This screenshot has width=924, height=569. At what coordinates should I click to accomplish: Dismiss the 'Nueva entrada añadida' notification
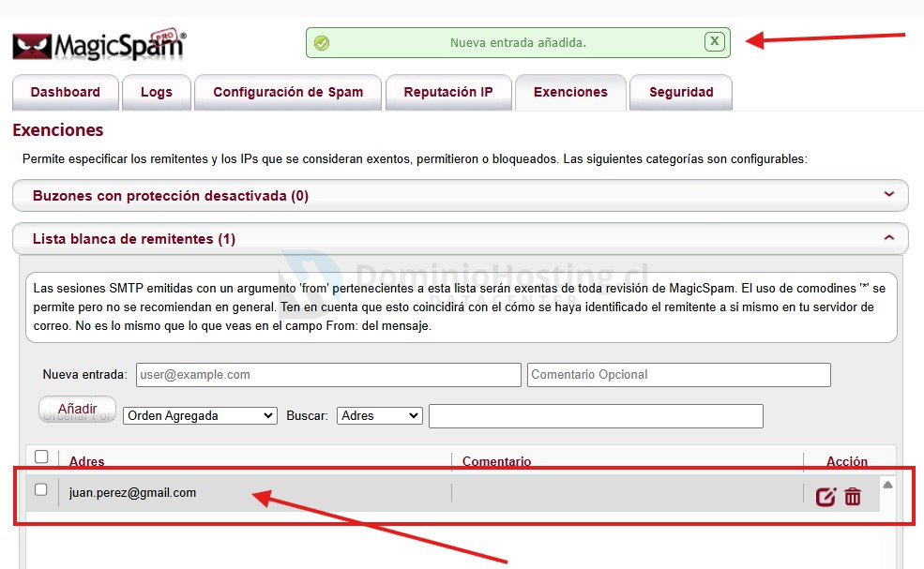715,41
